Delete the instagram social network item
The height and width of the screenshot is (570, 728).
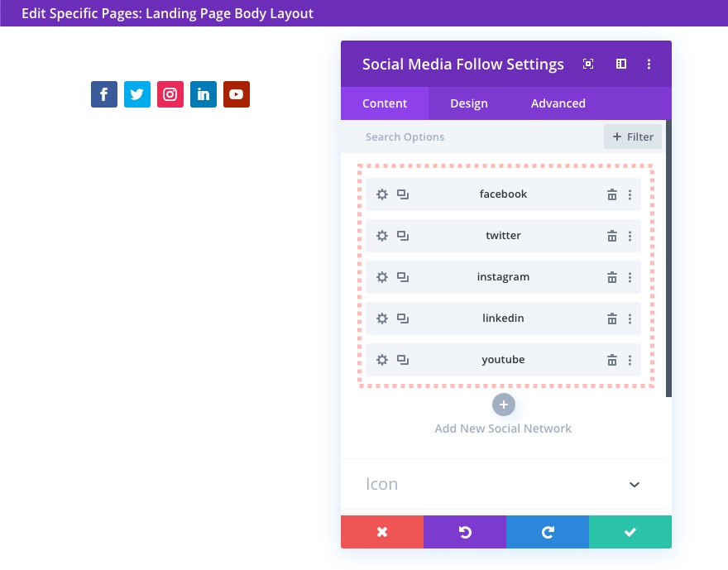612,277
